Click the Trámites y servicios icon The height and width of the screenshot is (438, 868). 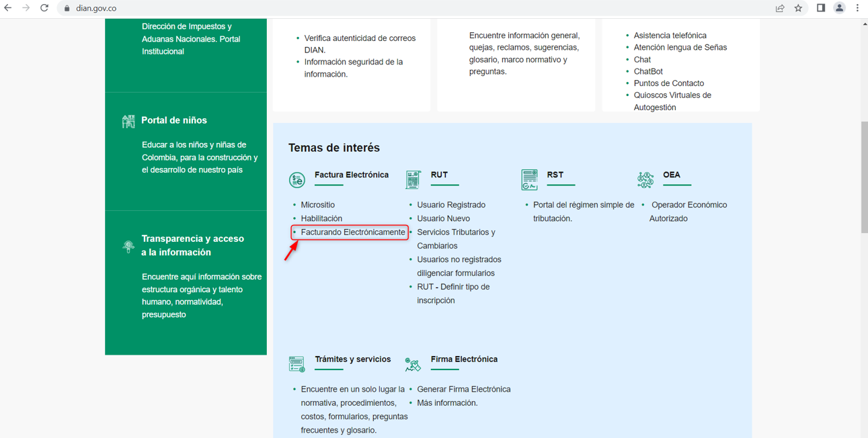coord(297,364)
